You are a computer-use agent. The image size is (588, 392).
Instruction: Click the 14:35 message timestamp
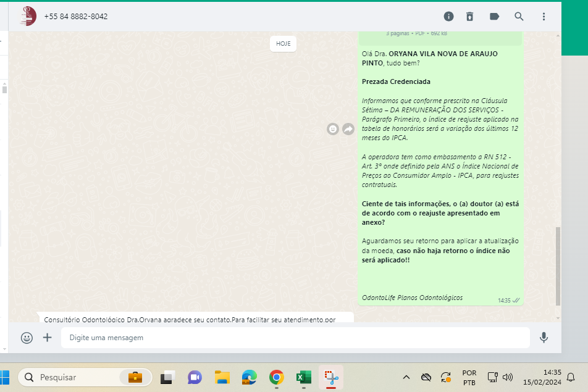coord(504,301)
